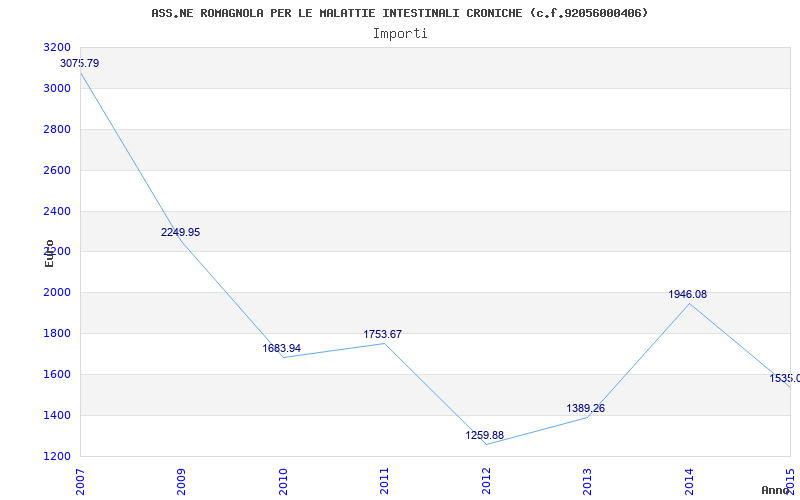
Task: Click the y-axis value 3200
Action: [x=57, y=47]
